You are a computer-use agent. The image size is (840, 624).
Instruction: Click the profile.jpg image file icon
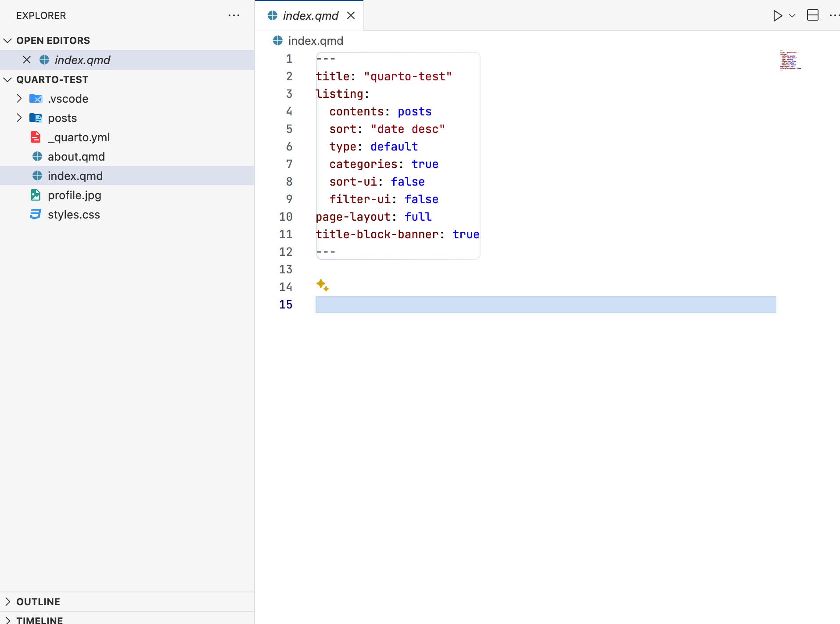(x=36, y=195)
